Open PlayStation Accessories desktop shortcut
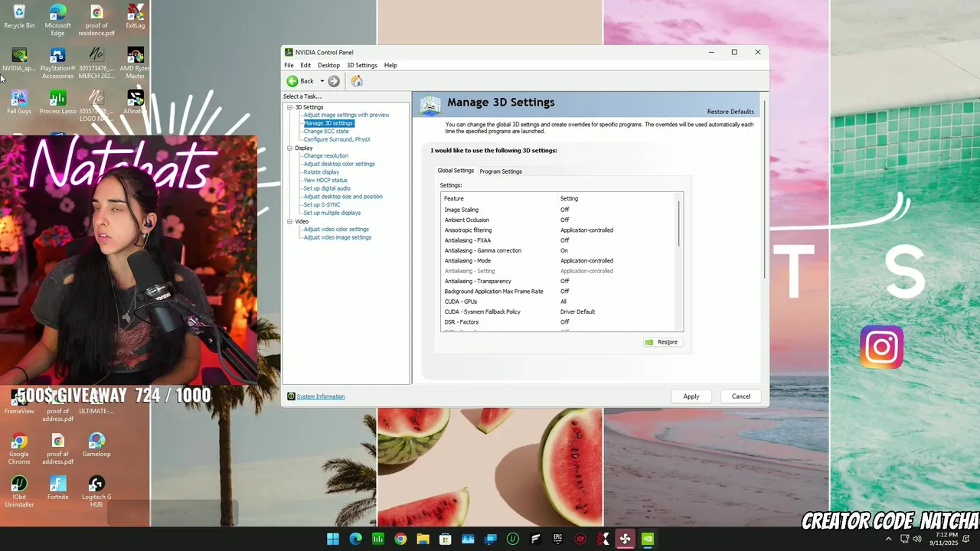The width and height of the screenshot is (980, 551). point(57,64)
